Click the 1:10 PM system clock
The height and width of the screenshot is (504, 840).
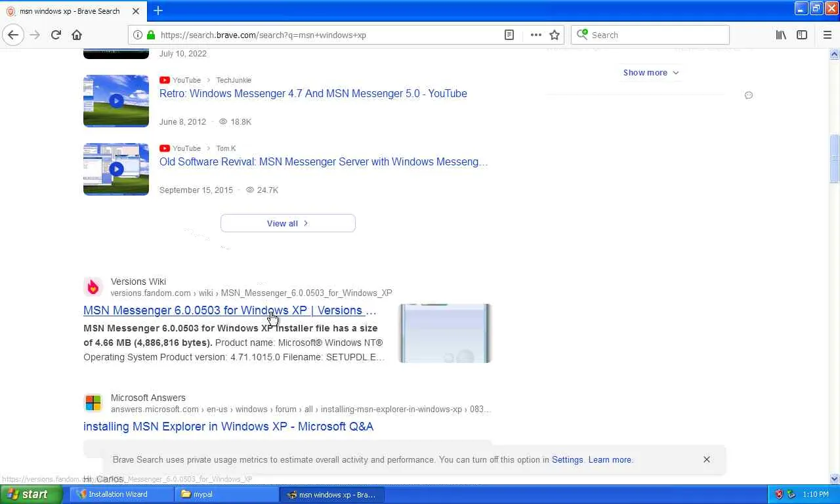[x=816, y=494]
